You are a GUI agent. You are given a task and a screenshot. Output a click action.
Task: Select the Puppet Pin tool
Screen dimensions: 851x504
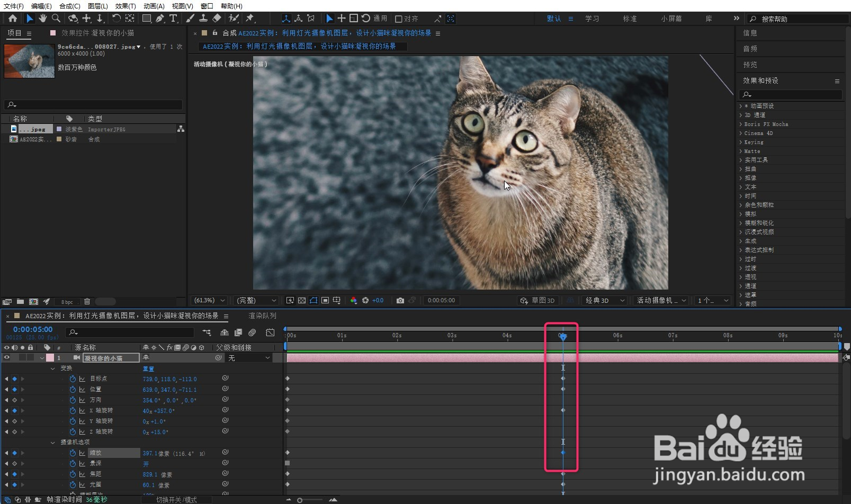250,19
